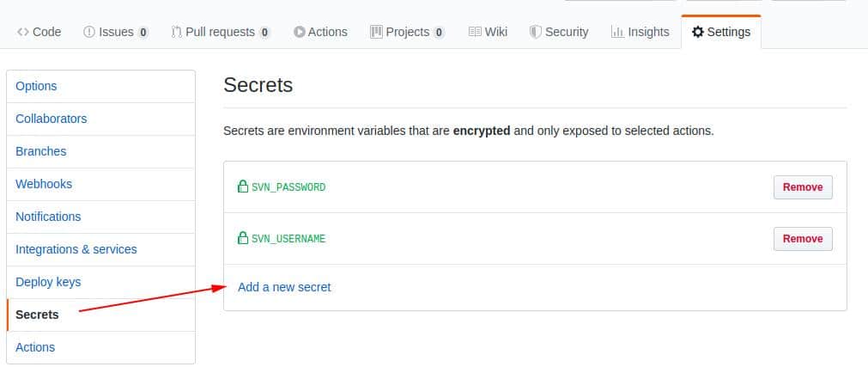Image resolution: width=868 pixels, height=373 pixels.
Task: Click the Add a new secret link
Action: [x=284, y=287]
